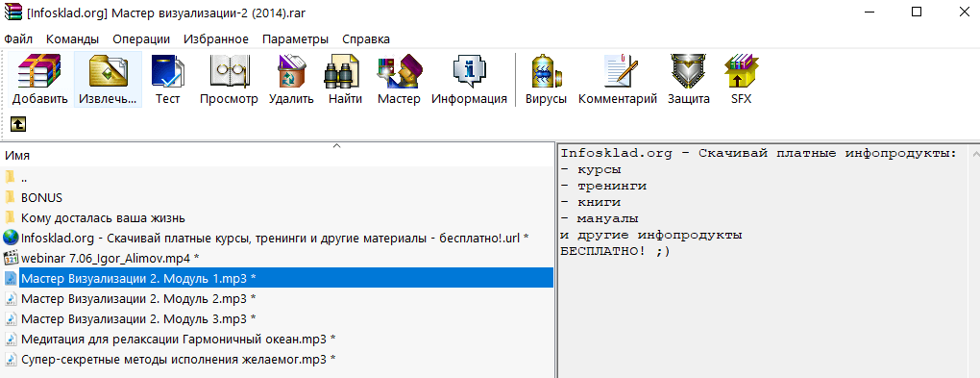The image size is (980, 378).
Task: Click the comment line '- тренинги'
Action: [x=603, y=186]
